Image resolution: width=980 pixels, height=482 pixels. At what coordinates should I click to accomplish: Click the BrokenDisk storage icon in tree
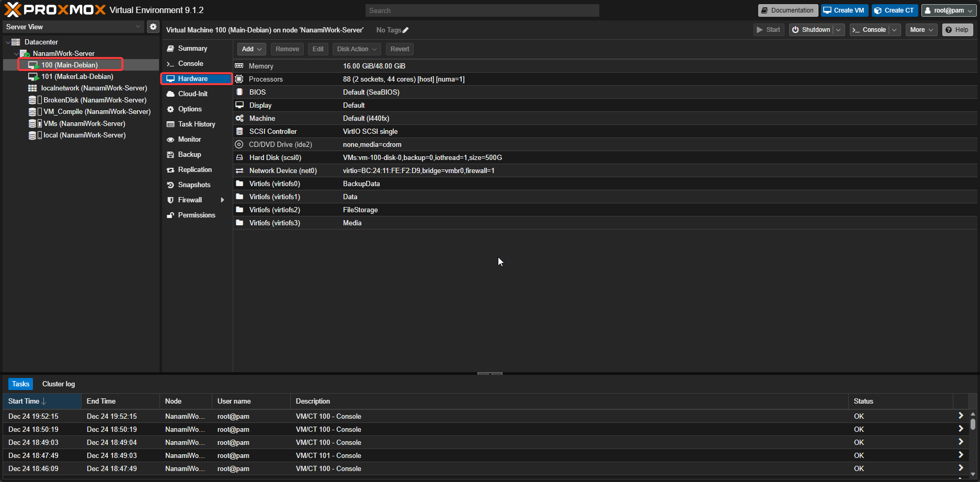32,100
